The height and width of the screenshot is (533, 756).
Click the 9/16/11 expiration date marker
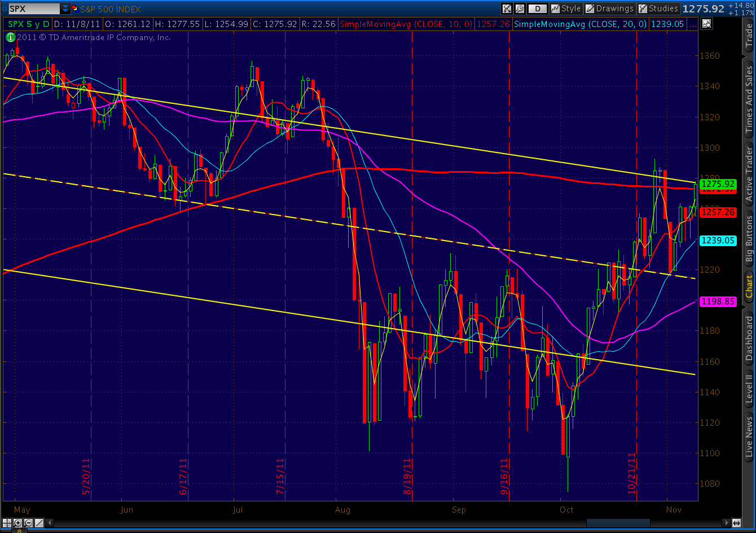pyautogui.click(x=504, y=477)
